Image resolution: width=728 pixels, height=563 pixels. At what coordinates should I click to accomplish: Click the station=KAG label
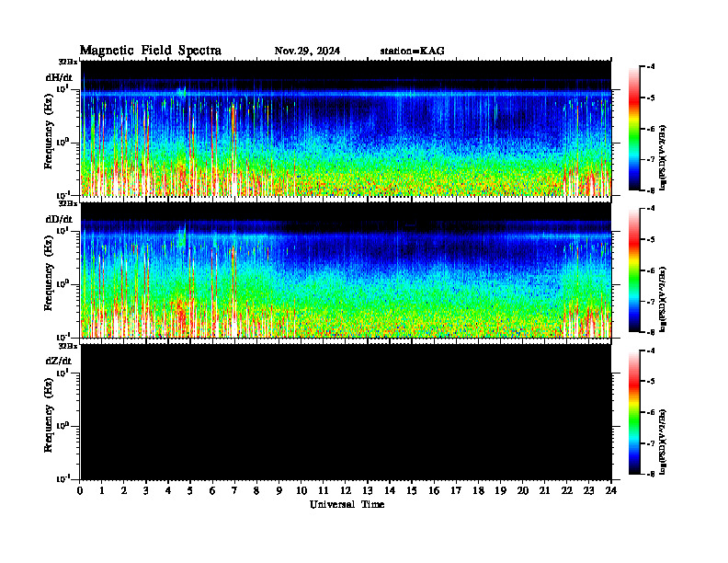(413, 51)
